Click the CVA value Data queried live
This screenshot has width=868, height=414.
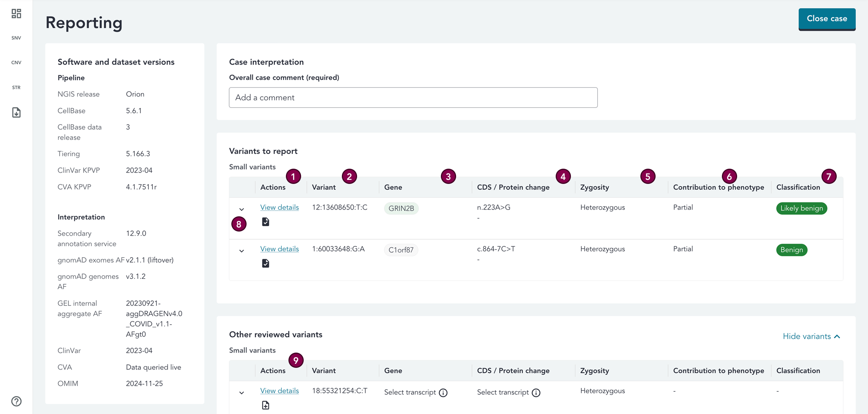153,367
